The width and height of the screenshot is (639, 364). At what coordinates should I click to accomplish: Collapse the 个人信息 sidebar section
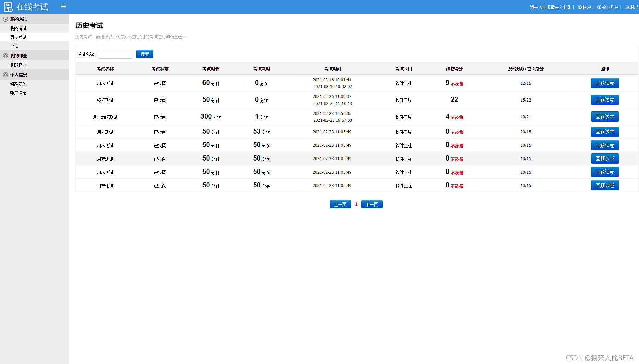(34, 75)
